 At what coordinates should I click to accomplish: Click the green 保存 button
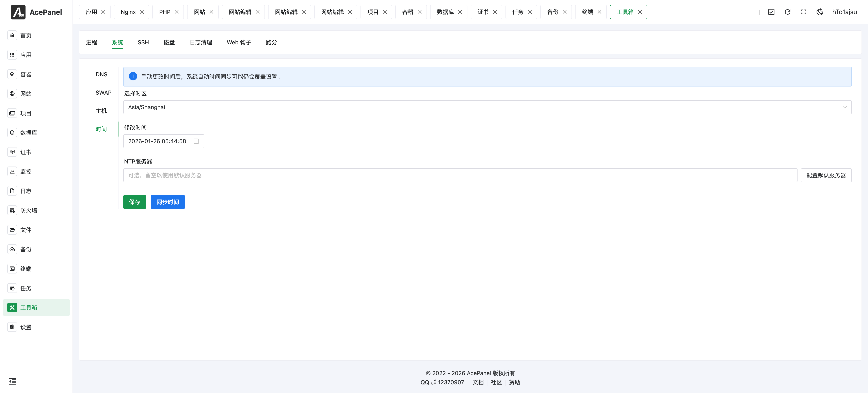coord(134,202)
